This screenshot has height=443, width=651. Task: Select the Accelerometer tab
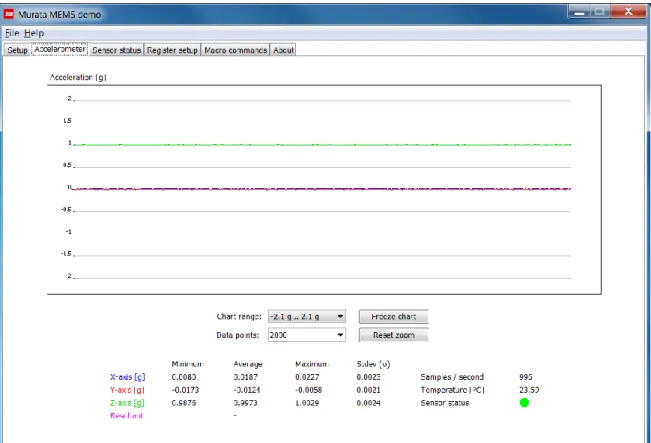coord(60,49)
